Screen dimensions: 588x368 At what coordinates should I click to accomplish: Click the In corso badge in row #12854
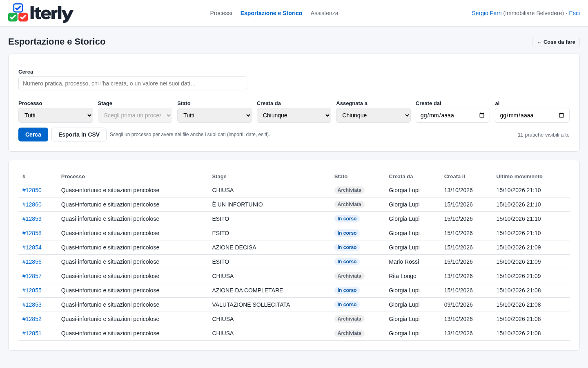347,247
